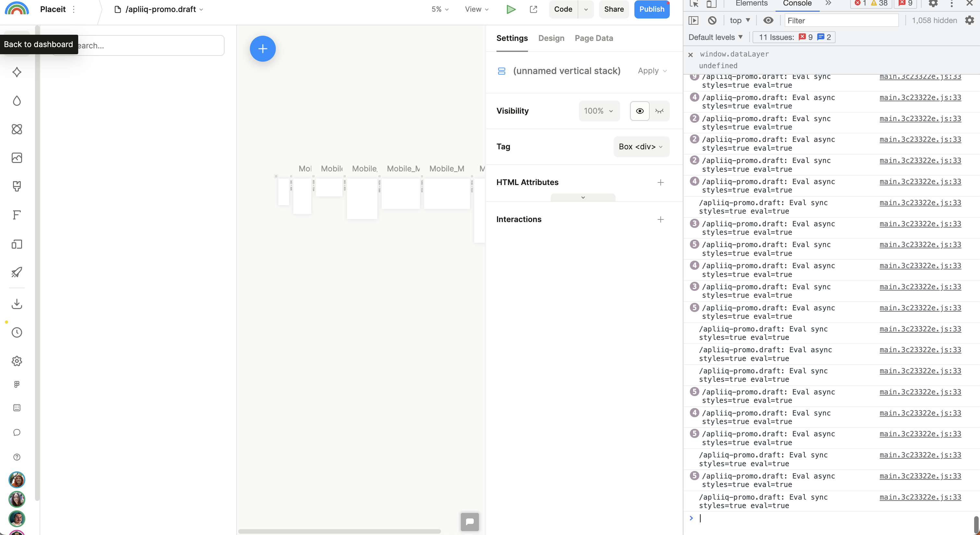Click the version history clock icon

(x=17, y=332)
